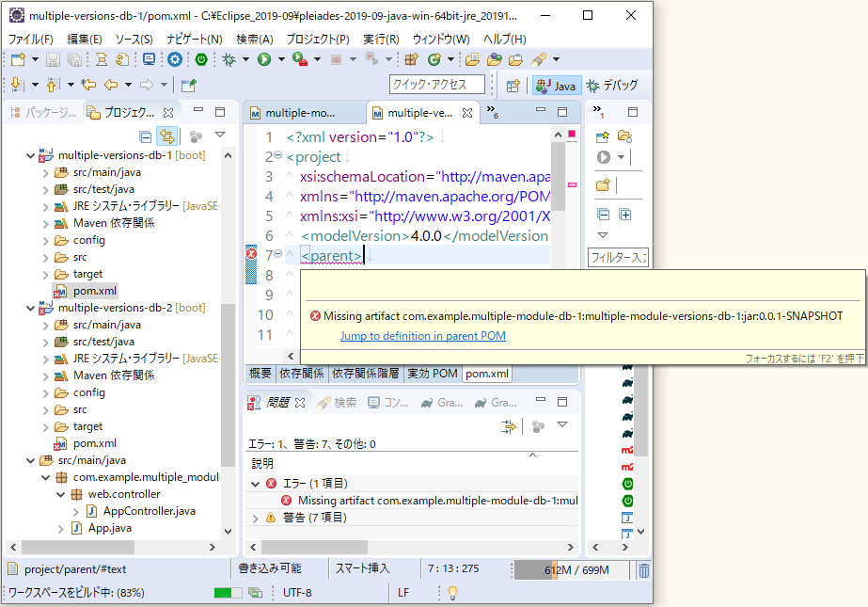Collapse all in the Project Explorer toolbar
The image size is (868, 607).
tap(145, 136)
